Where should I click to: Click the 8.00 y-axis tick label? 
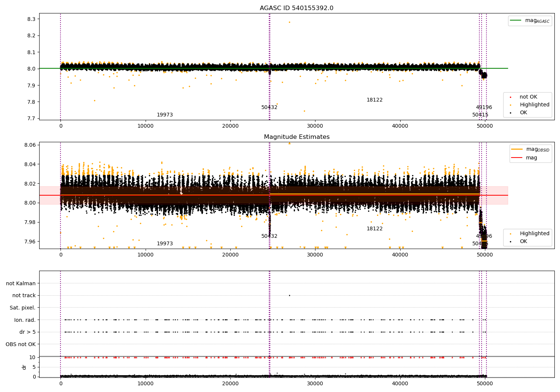click(30, 203)
